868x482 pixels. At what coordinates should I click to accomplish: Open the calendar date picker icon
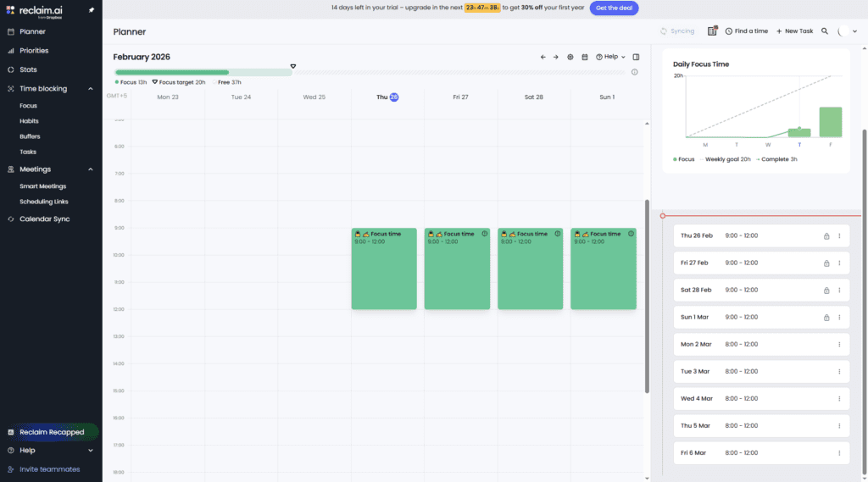(x=585, y=57)
